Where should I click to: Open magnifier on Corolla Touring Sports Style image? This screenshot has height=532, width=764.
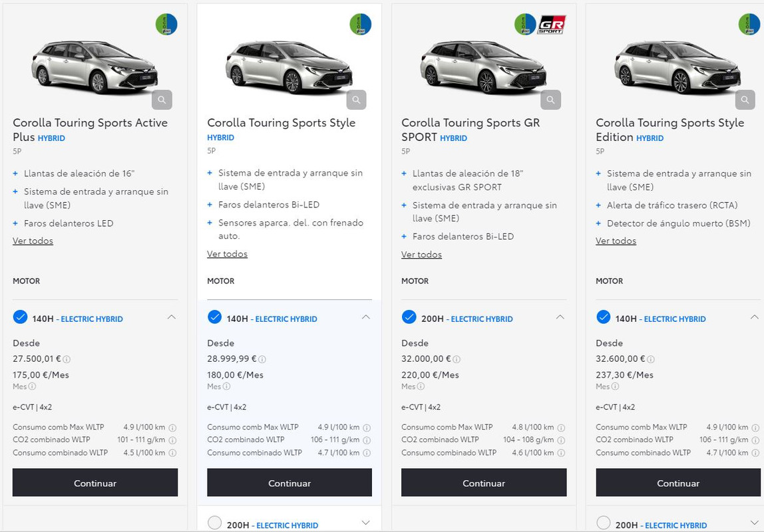click(356, 100)
